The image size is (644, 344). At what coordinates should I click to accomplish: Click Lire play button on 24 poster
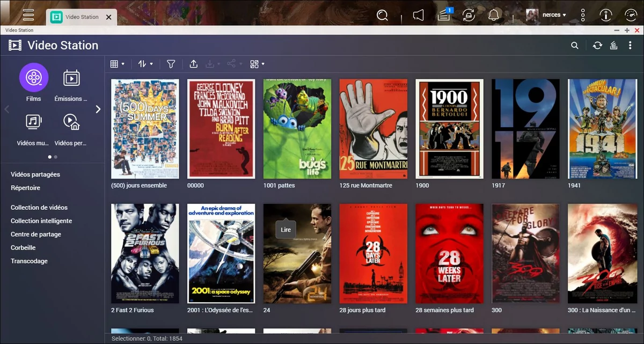click(x=286, y=230)
